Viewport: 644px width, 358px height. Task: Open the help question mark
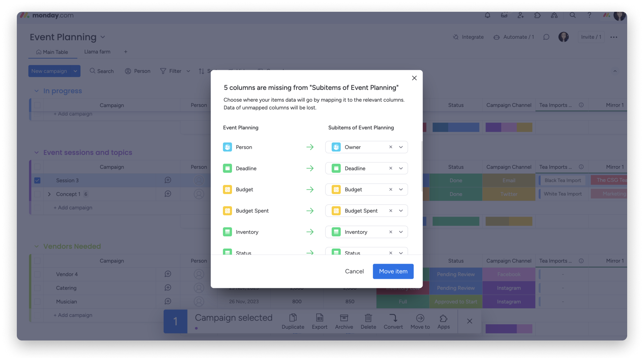click(589, 15)
